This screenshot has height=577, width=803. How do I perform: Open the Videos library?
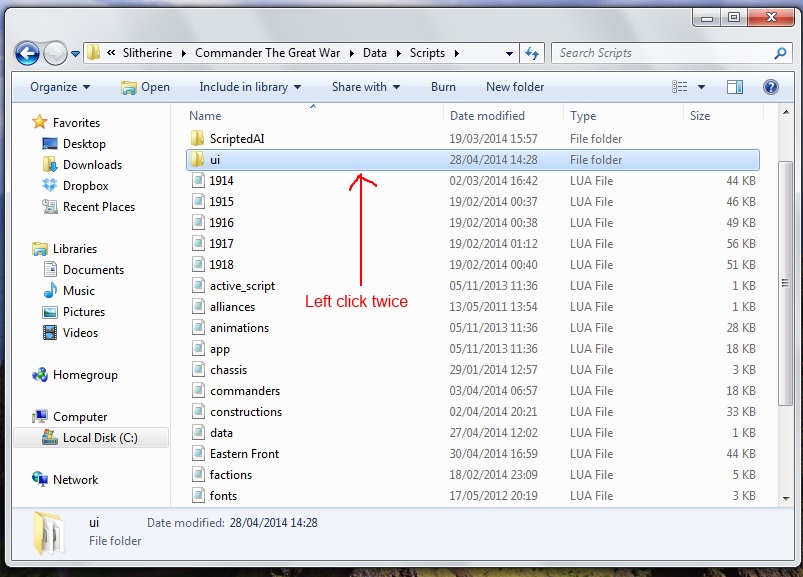tap(70, 333)
